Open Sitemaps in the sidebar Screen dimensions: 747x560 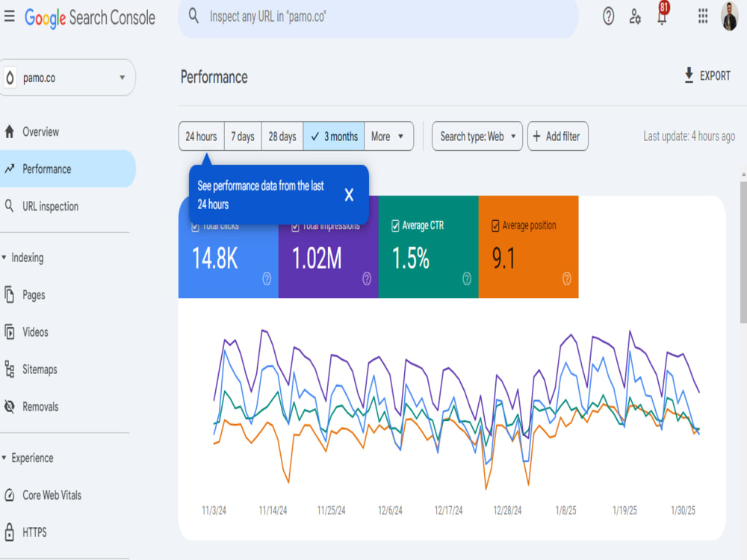(x=66, y=369)
